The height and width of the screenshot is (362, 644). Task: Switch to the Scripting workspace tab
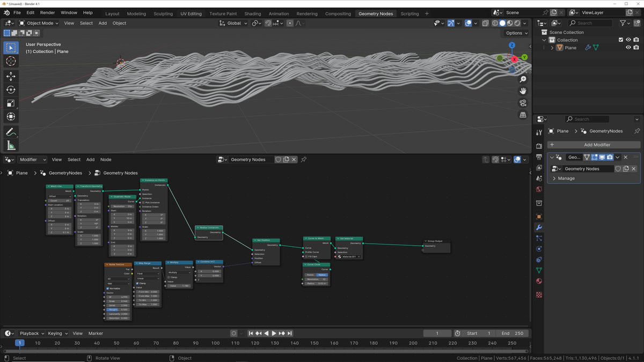click(409, 13)
